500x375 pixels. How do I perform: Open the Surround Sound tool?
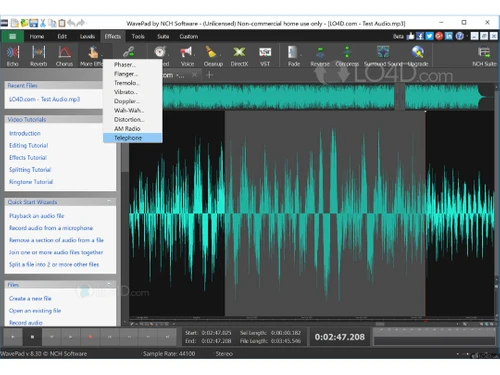[383, 56]
